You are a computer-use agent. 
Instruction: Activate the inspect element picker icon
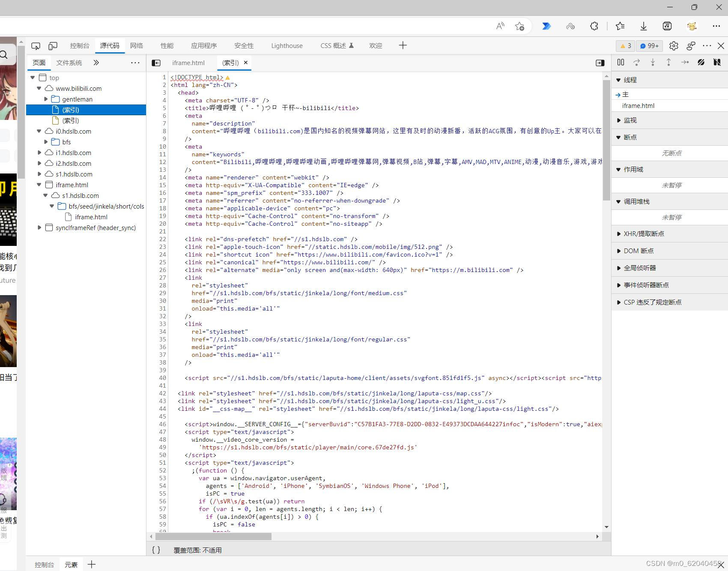pyautogui.click(x=36, y=46)
